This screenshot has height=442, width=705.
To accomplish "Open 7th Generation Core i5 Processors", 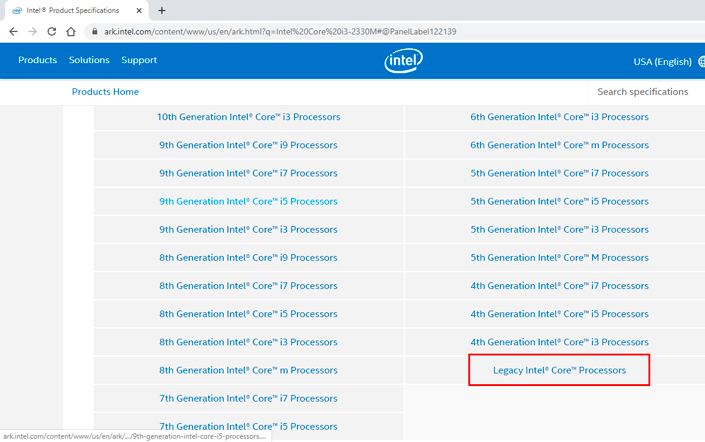I will (248, 426).
